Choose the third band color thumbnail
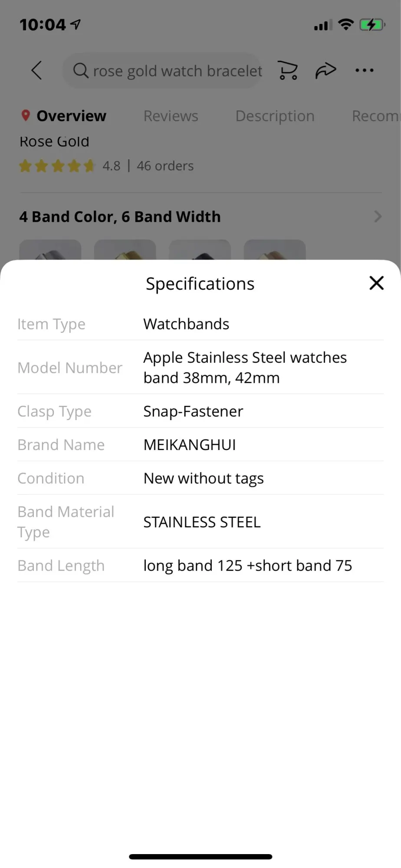 (200, 250)
